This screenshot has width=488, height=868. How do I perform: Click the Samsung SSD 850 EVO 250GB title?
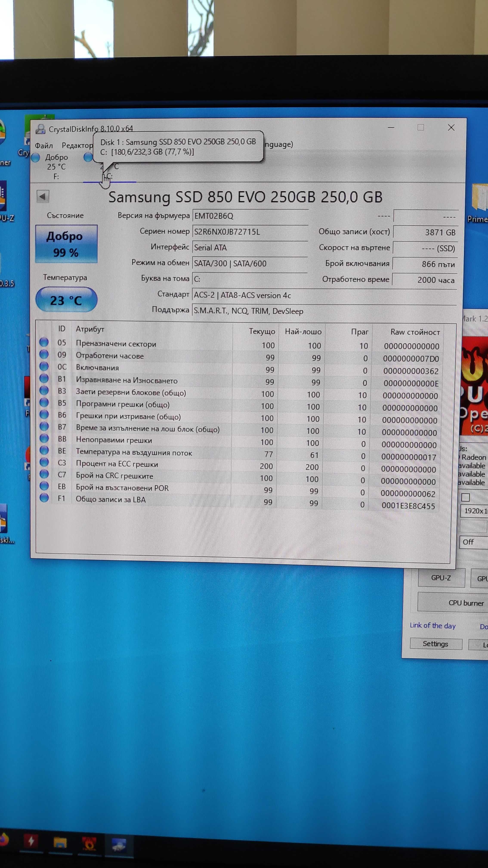(245, 197)
